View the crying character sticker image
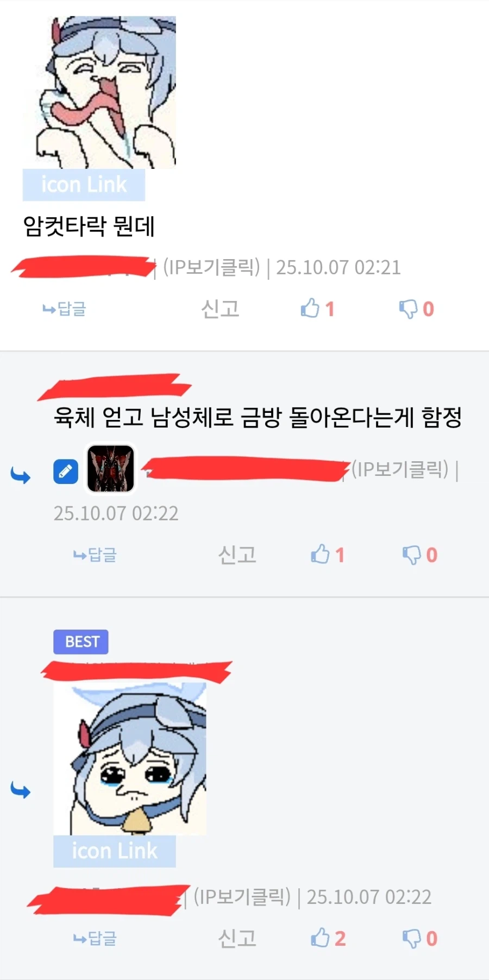The width and height of the screenshot is (489, 980). [x=130, y=759]
